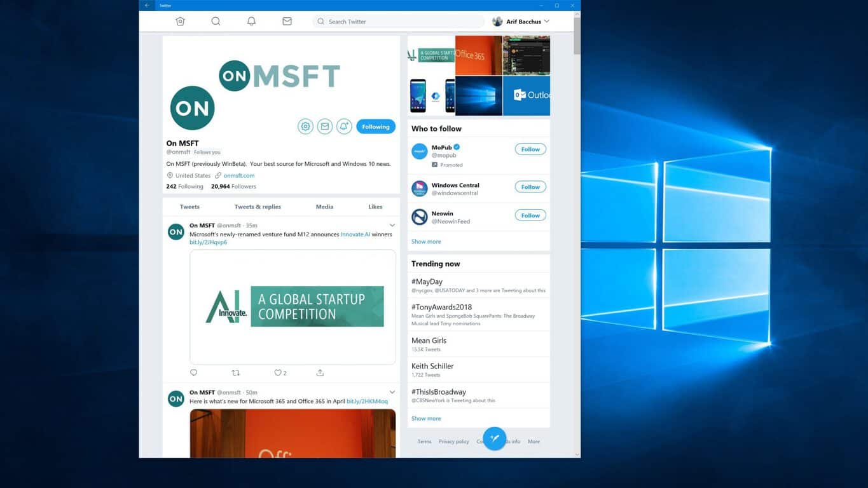
Task: Toggle the Following button for On MSFT
Action: tap(375, 126)
